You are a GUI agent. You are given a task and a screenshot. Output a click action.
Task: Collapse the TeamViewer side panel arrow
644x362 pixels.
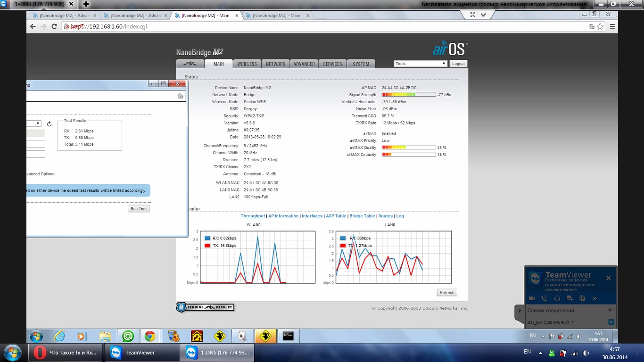[519, 311]
